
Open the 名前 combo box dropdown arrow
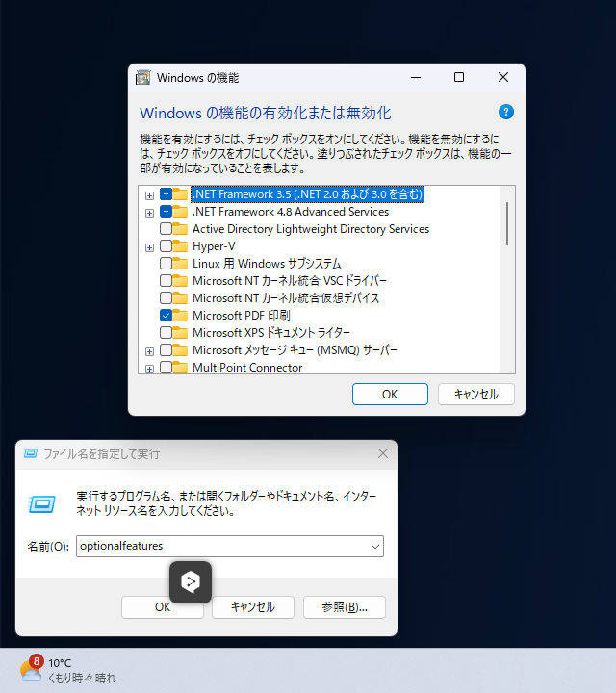pos(375,547)
